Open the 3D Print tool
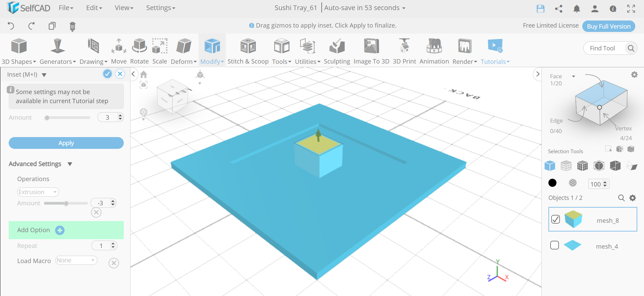644x296 pixels. pyautogui.click(x=404, y=51)
